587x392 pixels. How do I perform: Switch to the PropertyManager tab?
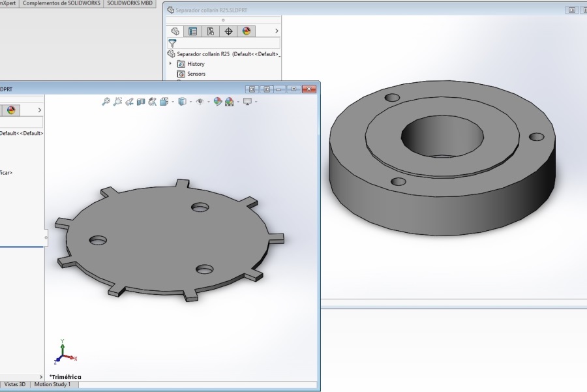point(192,31)
